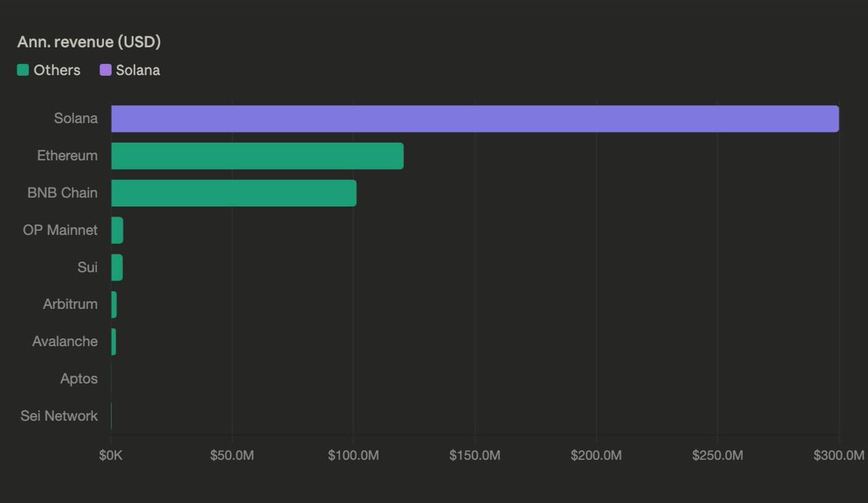Screen dimensions: 868x503
Task: Click the '$300.0M' x-axis tick label
Action: click(x=838, y=455)
